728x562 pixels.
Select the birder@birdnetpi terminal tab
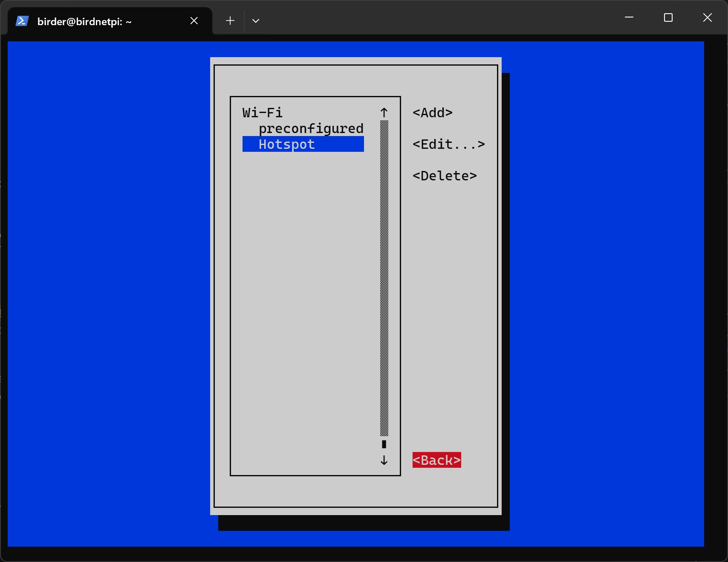(x=84, y=21)
